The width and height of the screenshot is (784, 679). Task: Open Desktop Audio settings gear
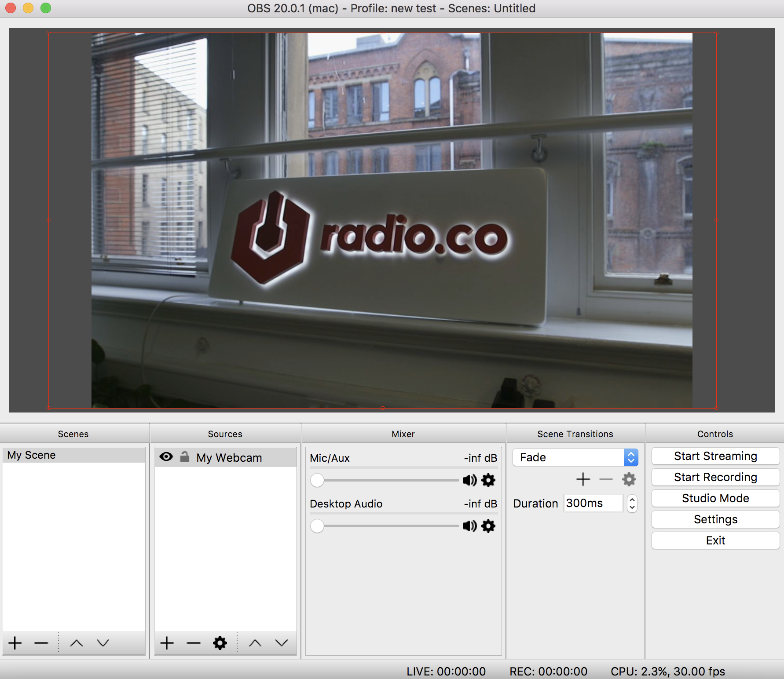(488, 526)
